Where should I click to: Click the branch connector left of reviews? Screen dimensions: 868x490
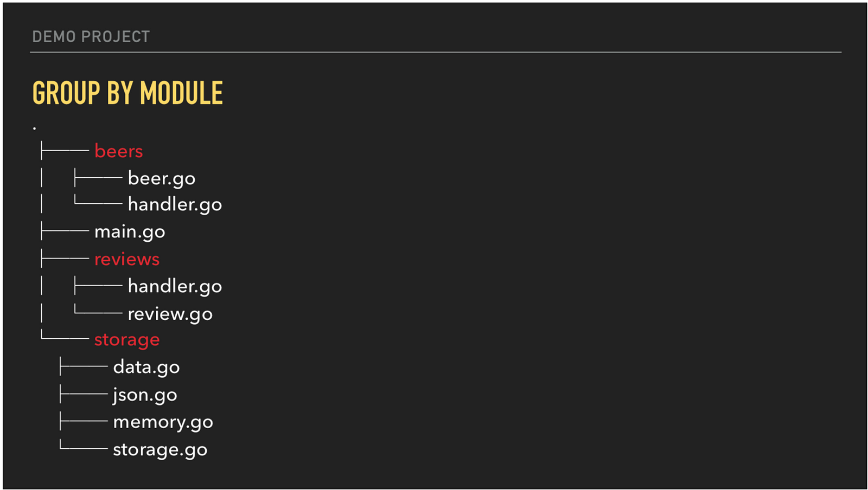coord(65,259)
